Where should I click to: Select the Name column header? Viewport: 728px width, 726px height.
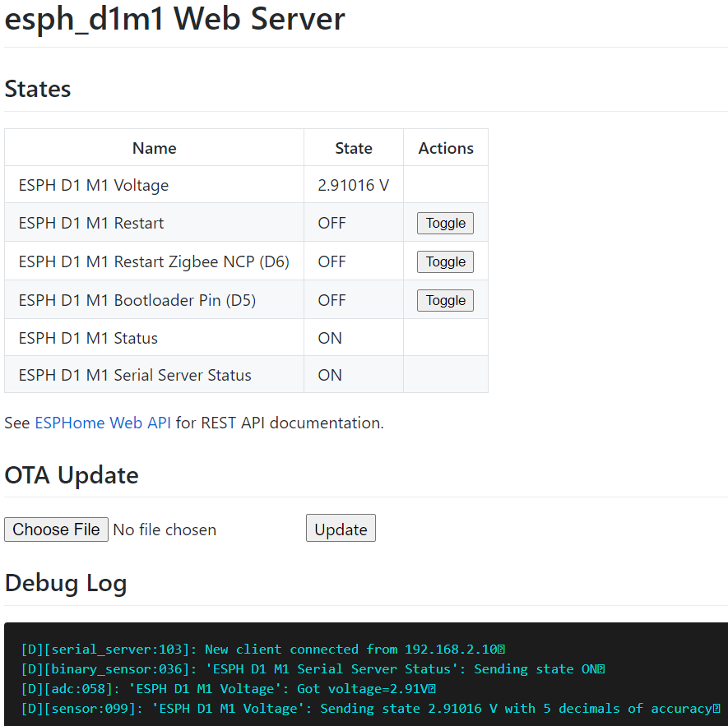(154, 148)
